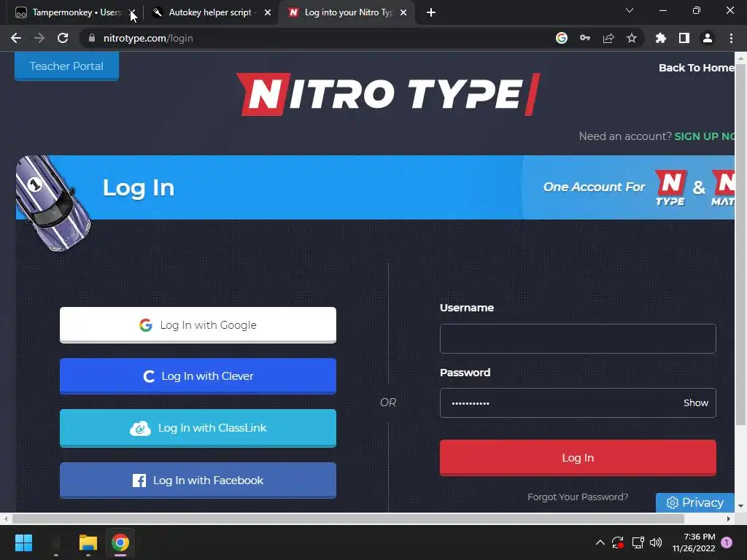Click Forgot Your Password link
The width and height of the screenshot is (747, 560).
tap(578, 497)
